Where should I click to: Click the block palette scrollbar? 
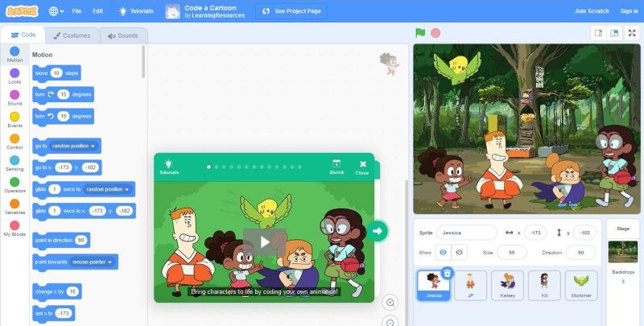click(x=143, y=62)
